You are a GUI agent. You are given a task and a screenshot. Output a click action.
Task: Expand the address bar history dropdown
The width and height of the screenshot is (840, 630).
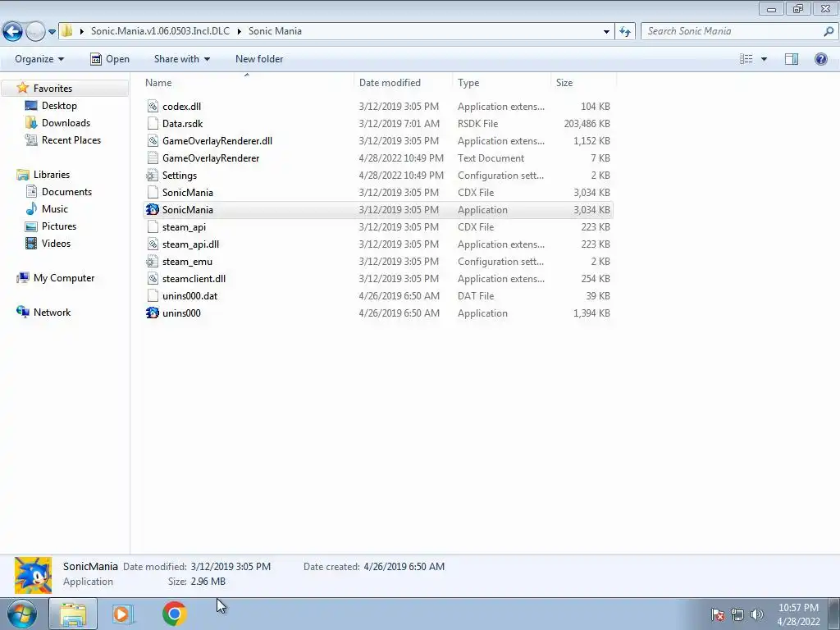[606, 32]
